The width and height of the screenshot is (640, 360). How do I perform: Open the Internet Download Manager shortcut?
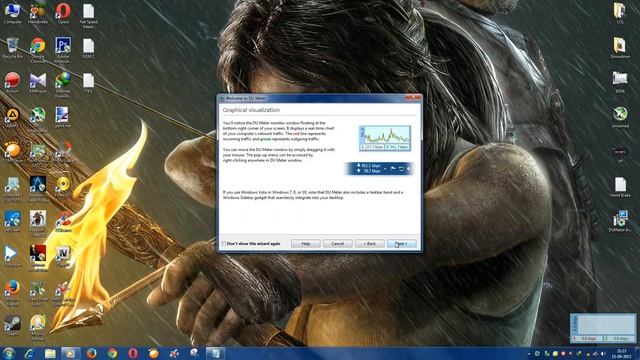[63, 85]
